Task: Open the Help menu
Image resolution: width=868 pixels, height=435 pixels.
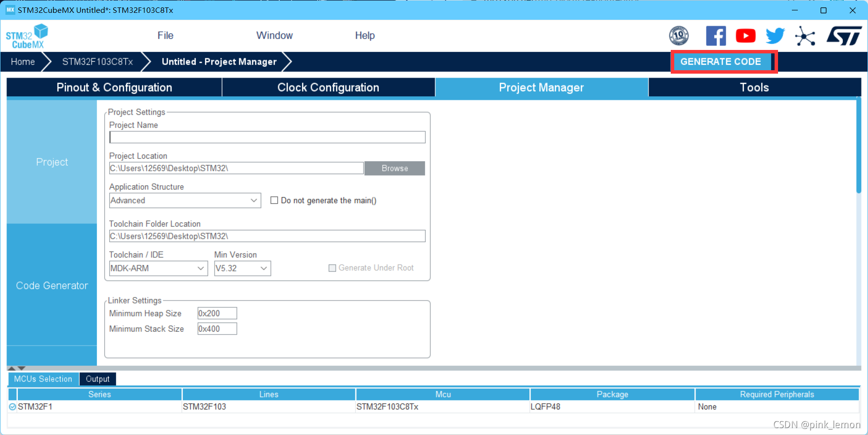Action: tap(365, 36)
